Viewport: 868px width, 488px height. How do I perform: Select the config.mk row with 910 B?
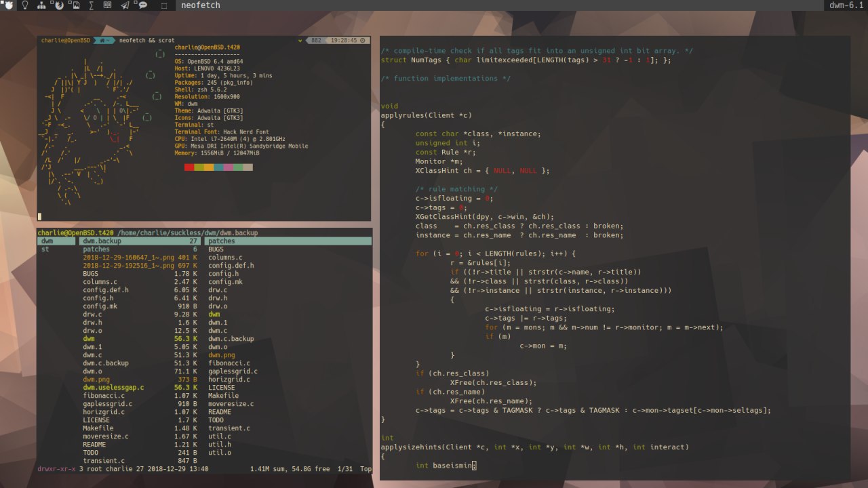140,306
